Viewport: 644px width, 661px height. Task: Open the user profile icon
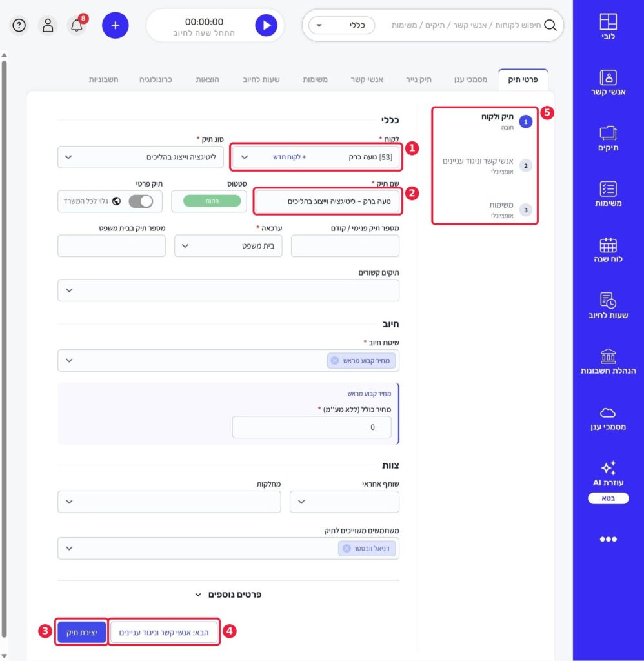(x=48, y=25)
